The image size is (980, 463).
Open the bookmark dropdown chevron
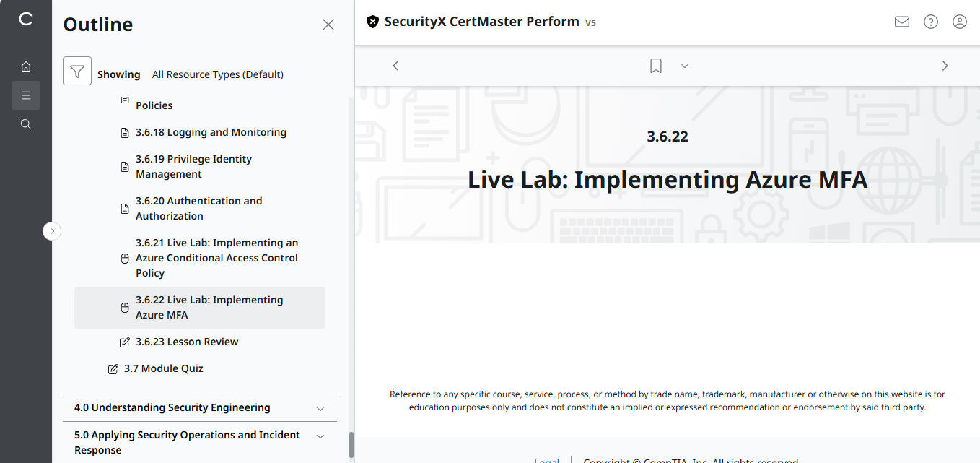pos(684,66)
